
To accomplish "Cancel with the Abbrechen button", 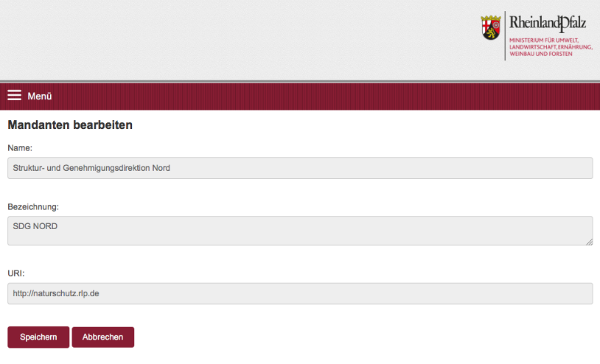I will click(x=102, y=337).
